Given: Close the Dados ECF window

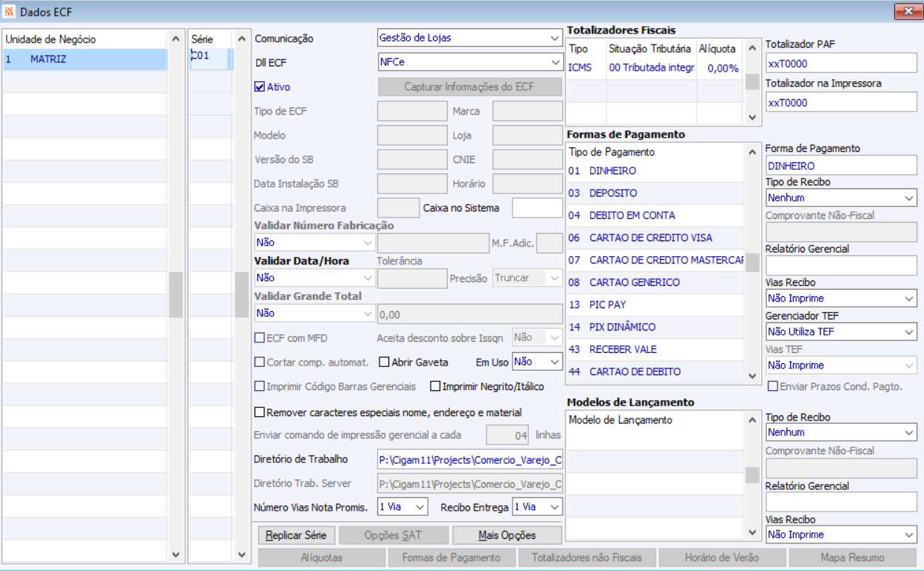Looking at the screenshot, I should tap(908, 11).
